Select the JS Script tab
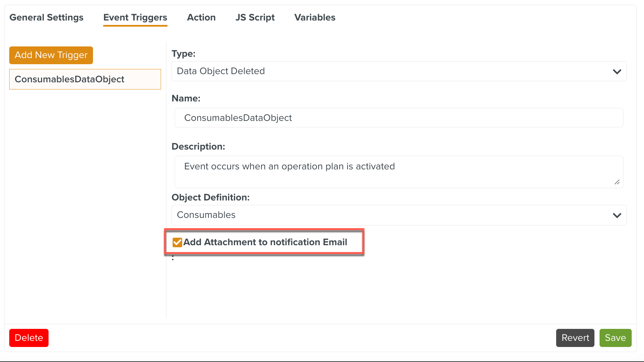This screenshot has width=644, height=362. pos(255,17)
